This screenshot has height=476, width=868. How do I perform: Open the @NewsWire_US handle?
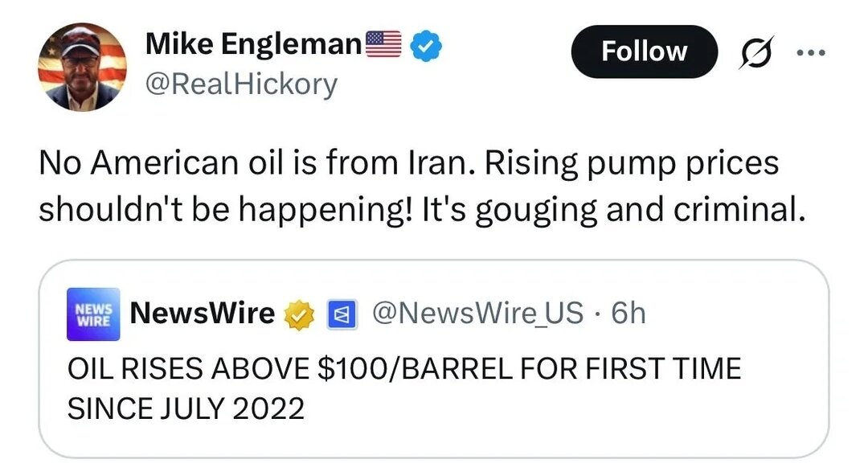click(477, 313)
